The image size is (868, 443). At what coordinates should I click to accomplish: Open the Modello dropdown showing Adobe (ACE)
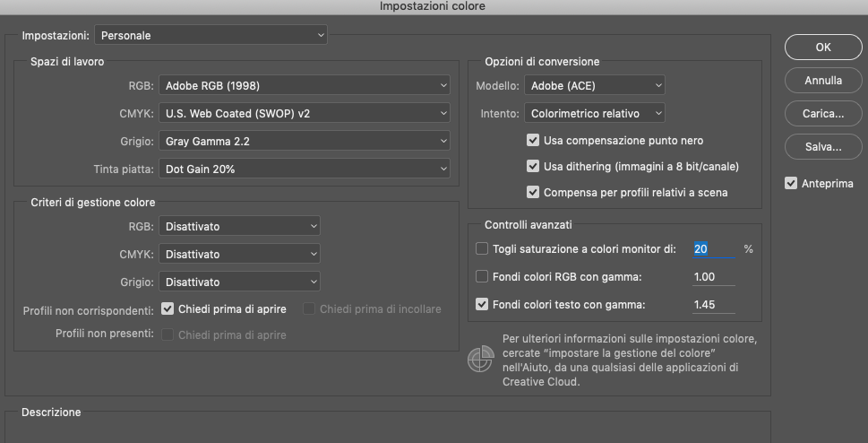[595, 85]
